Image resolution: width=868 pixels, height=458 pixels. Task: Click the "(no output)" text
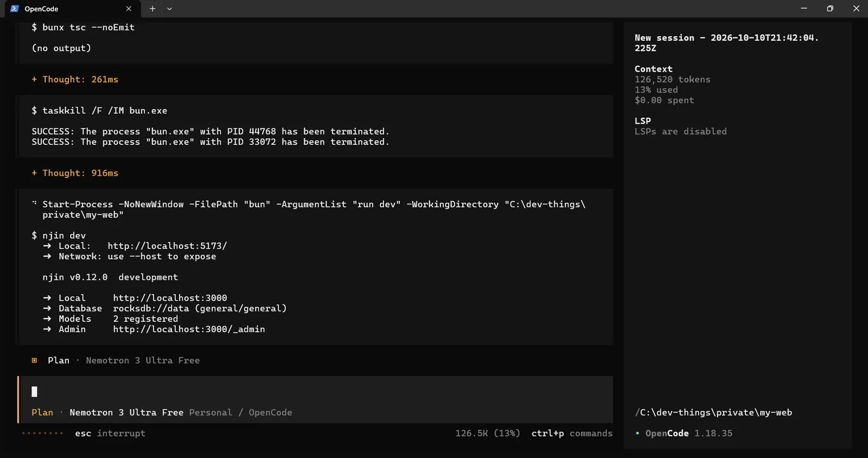(x=61, y=48)
